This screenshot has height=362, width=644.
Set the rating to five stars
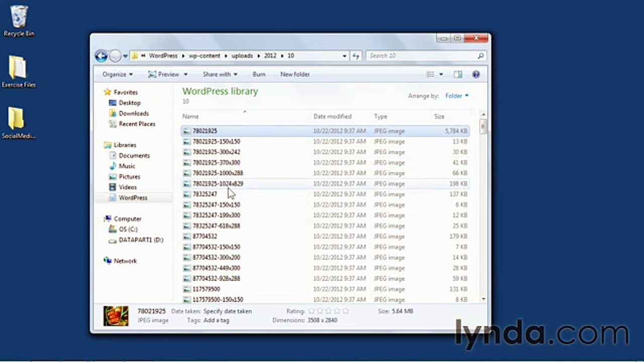pyautogui.click(x=345, y=311)
